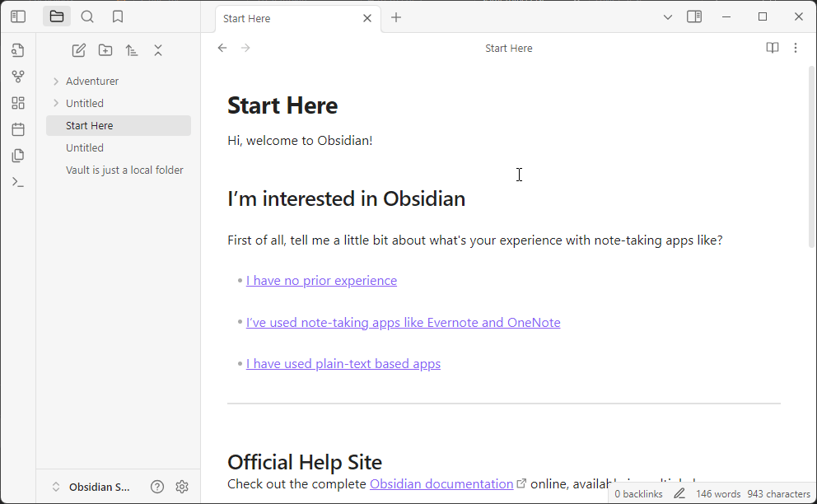Open command palette ribbon icon
817x504 pixels.
point(18,182)
